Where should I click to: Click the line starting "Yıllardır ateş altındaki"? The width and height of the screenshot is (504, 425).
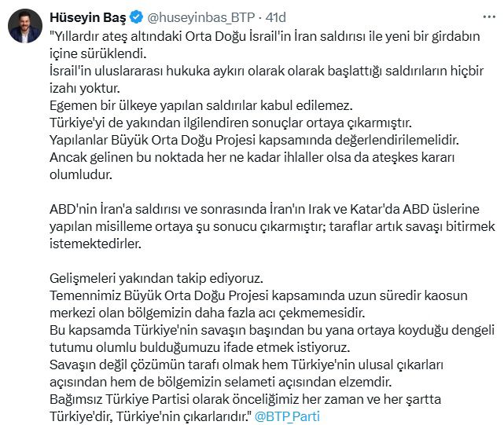coord(264,36)
